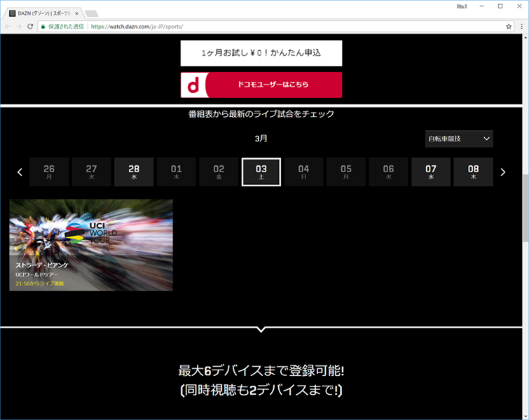Bookmark this page with the star icon
This screenshot has height=420, width=529.
[509, 27]
